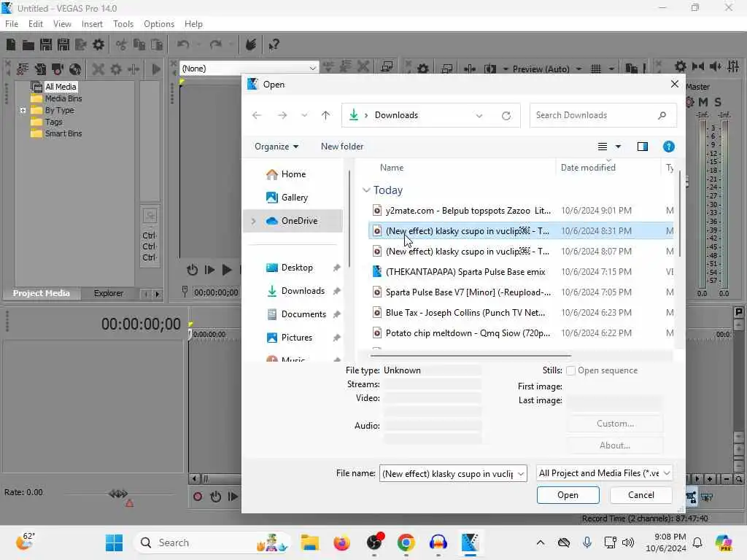Collapse the Today group in file list
Screen dimensions: 747x560
(366, 190)
